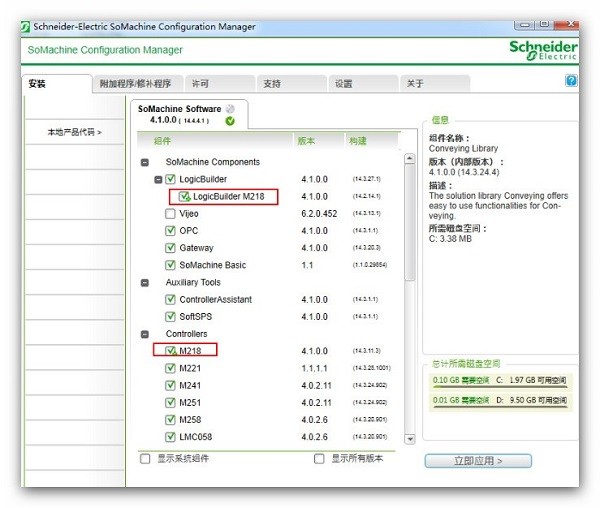Select the M221 version 1.1.1.1 cell

pos(315,368)
